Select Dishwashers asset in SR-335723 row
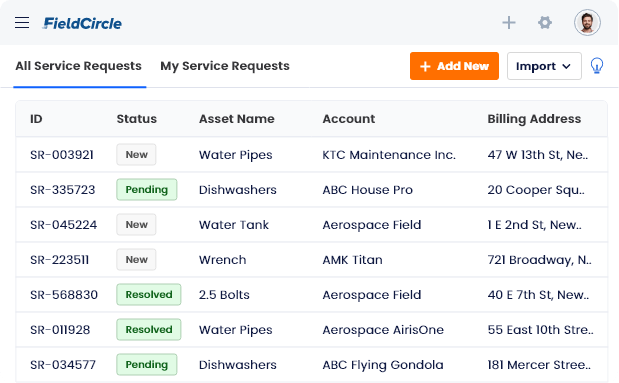619x383 pixels. [x=238, y=190]
